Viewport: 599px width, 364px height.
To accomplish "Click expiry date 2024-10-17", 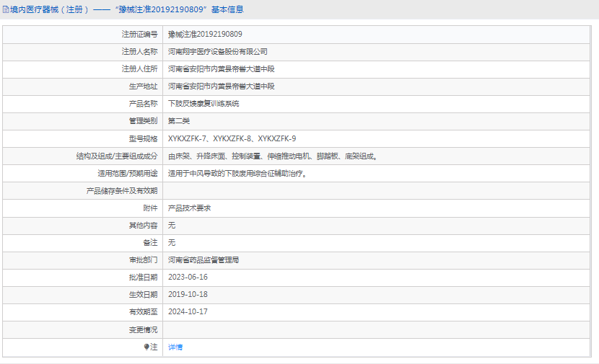I will (188, 311).
